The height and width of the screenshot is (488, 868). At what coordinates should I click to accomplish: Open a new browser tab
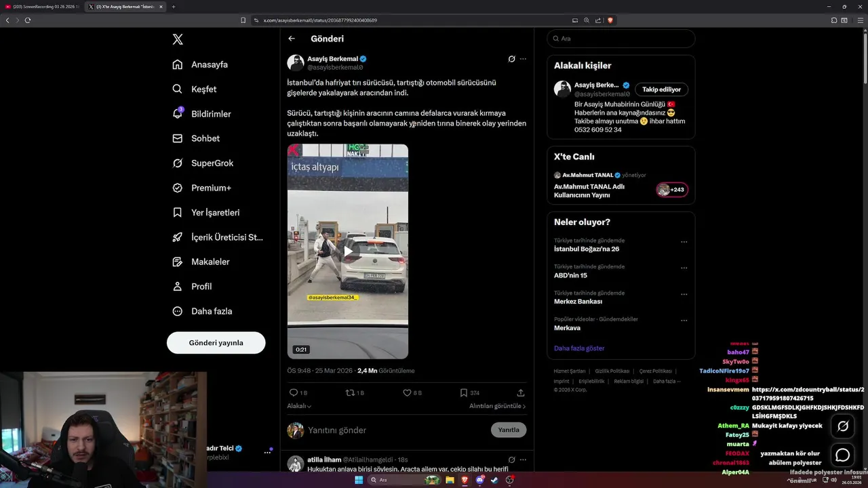tap(174, 7)
